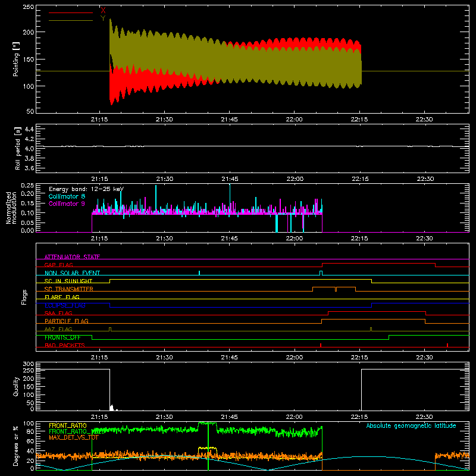Select the MAX_DET_VS_TOT legend entry
Viewport: 476px width, 476px height.
coord(74,437)
